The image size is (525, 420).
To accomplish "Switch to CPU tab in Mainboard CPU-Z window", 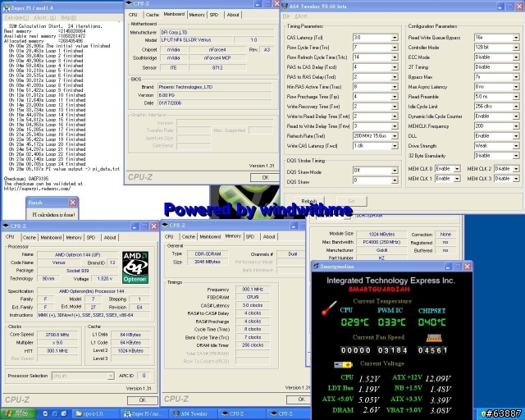I will [x=133, y=15].
